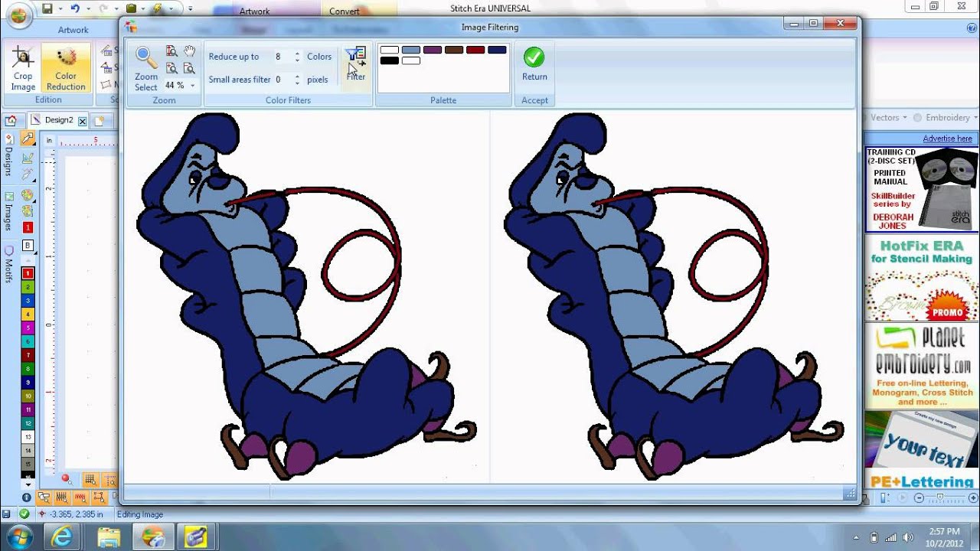Open the info icon in bottom toolbar

(x=27, y=497)
